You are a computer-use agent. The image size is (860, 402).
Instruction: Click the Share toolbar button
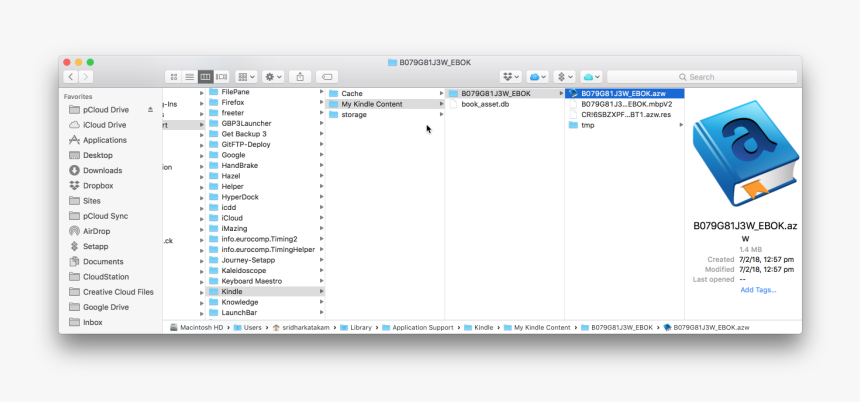(301, 77)
